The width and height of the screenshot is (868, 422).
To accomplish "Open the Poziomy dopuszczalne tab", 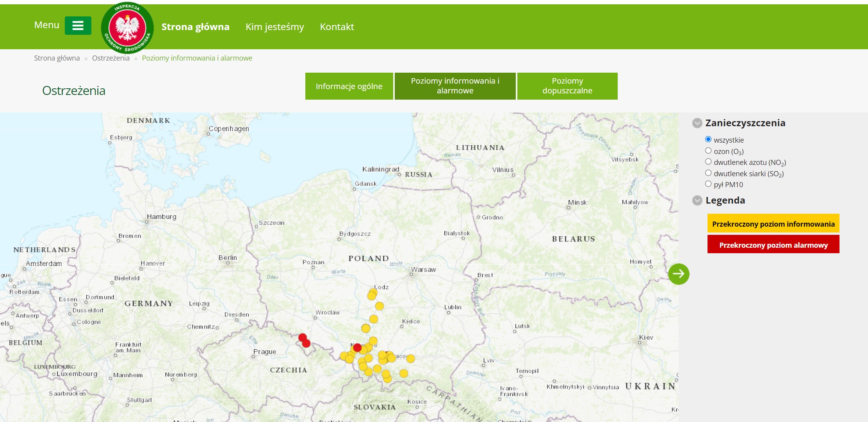I will click(567, 86).
